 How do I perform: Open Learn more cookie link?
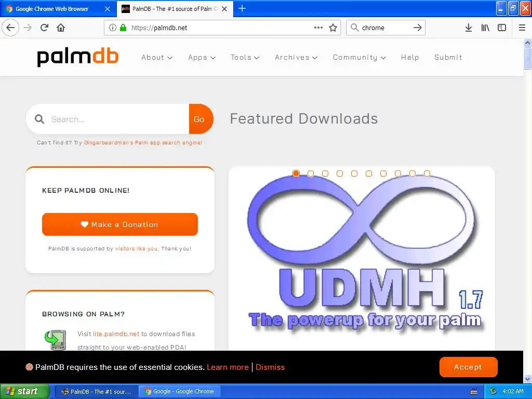coord(228,367)
